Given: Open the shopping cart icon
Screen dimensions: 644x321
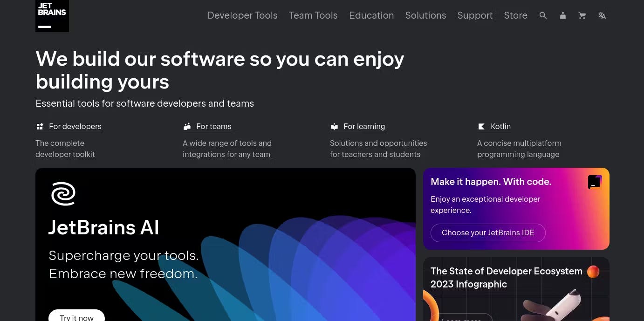Looking at the screenshot, I should pos(582,15).
